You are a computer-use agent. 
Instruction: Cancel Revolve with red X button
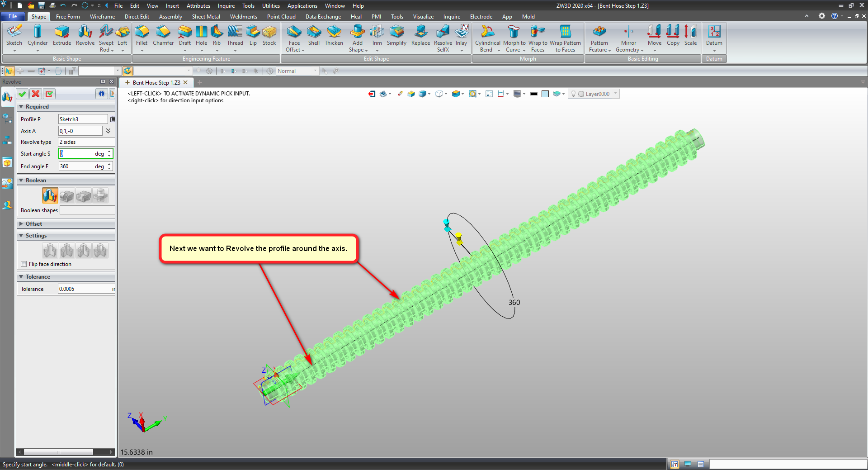tap(36, 94)
